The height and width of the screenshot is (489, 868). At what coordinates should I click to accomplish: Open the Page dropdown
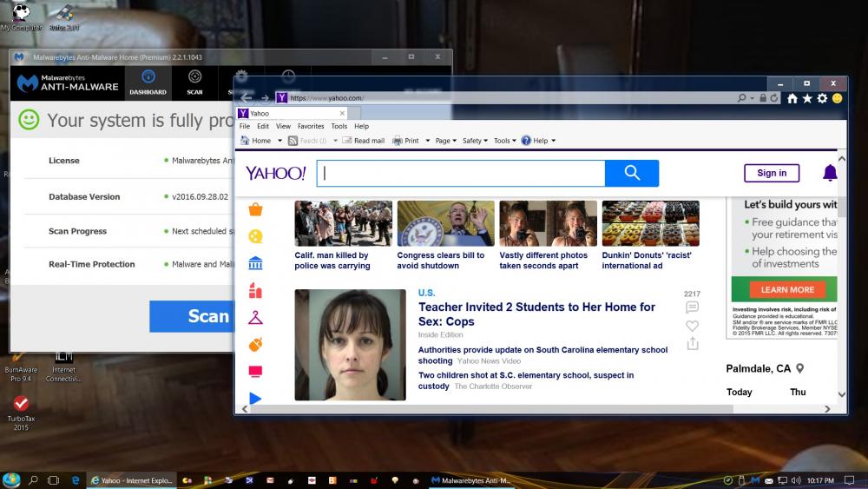445,141
